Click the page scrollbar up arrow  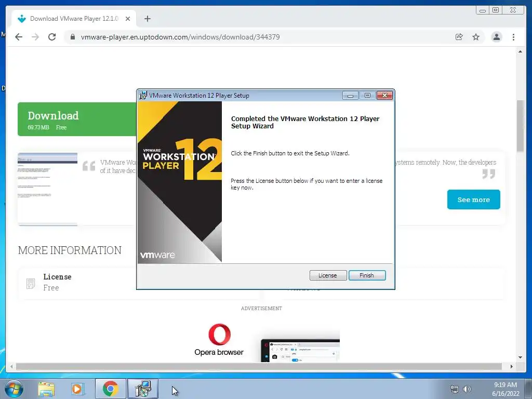click(520, 51)
